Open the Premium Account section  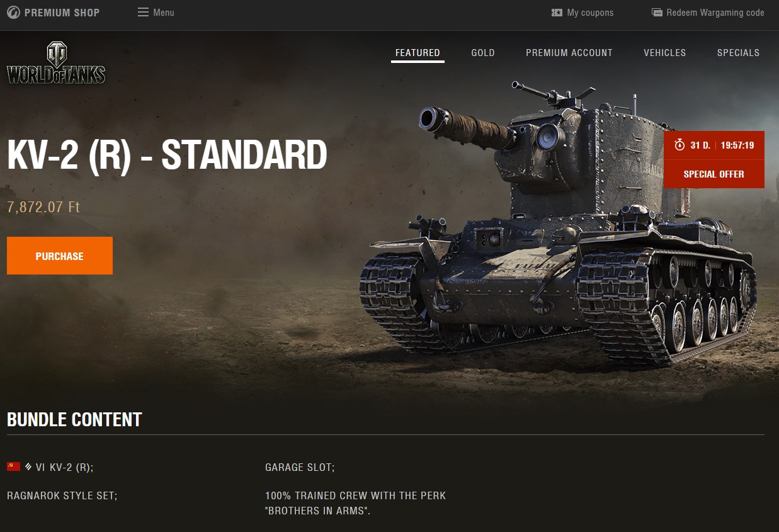pyautogui.click(x=569, y=53)
